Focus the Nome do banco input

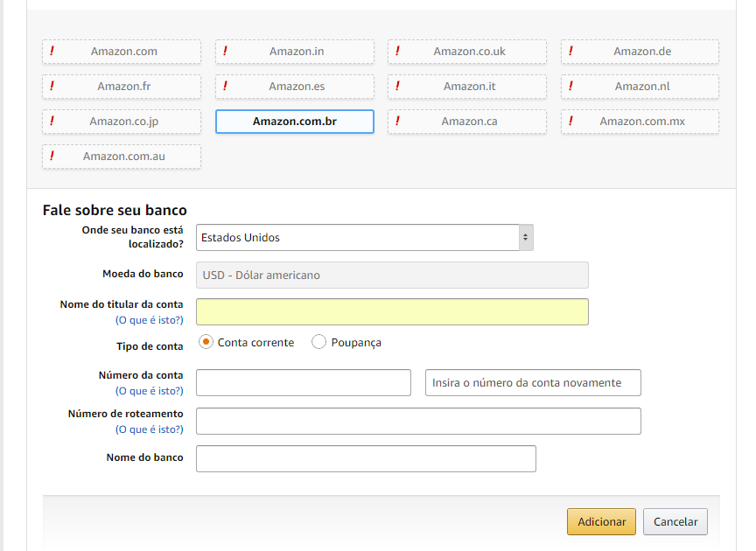[366, 458]
